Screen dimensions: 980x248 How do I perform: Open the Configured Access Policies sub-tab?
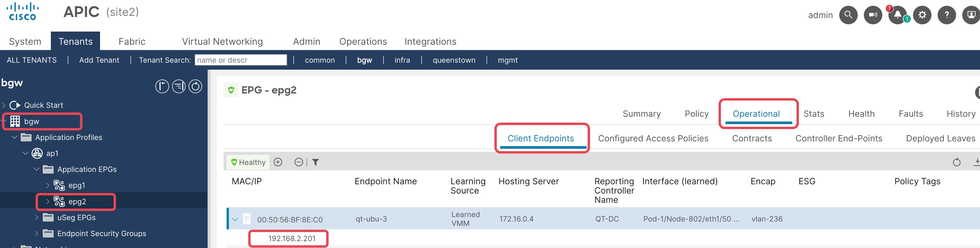[x=653, y=138]
